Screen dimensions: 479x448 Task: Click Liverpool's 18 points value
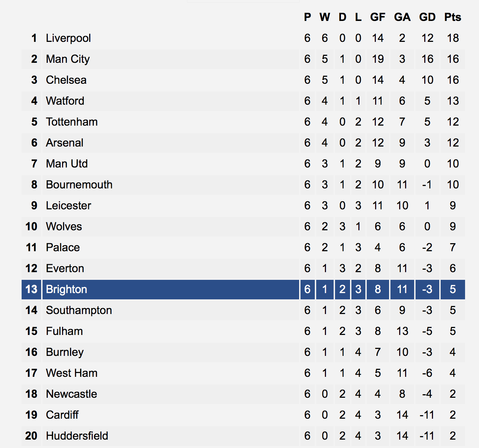pos(453,38)
